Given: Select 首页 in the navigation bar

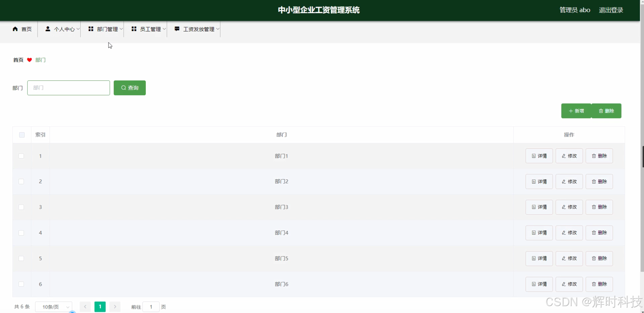Looking at the screenshot, I should (26, 29).
